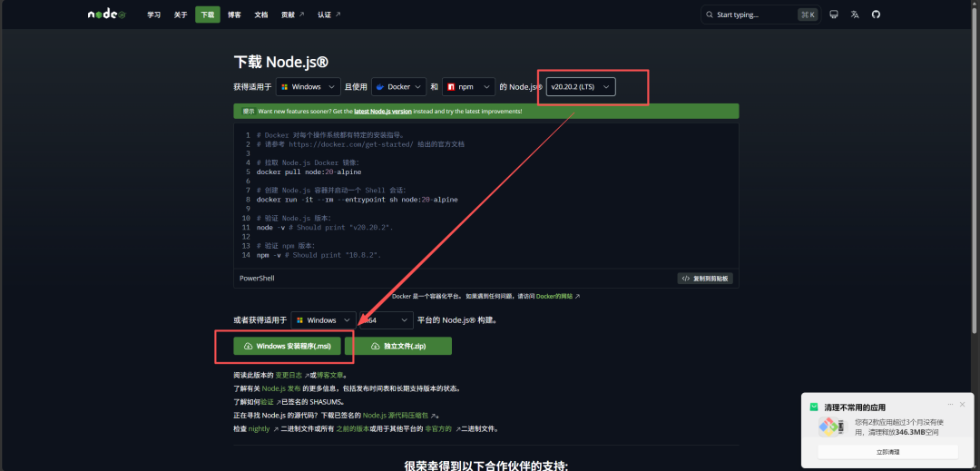Download the 独立文件(.zip)

(x=398, y=346)
